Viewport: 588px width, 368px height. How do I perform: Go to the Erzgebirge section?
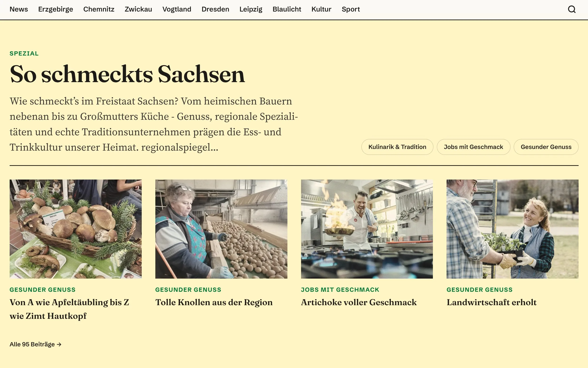click(x=56, y=9)
